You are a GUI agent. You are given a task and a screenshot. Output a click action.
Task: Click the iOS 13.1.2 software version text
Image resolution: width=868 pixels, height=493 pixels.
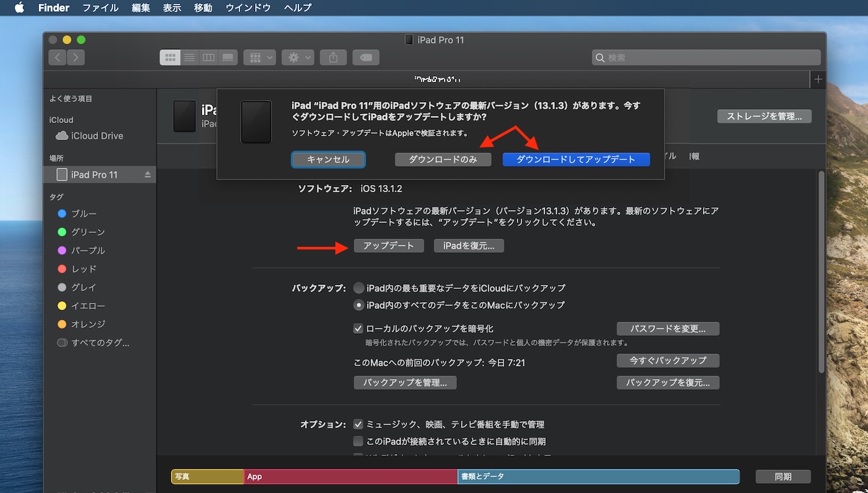coord(381,189)
